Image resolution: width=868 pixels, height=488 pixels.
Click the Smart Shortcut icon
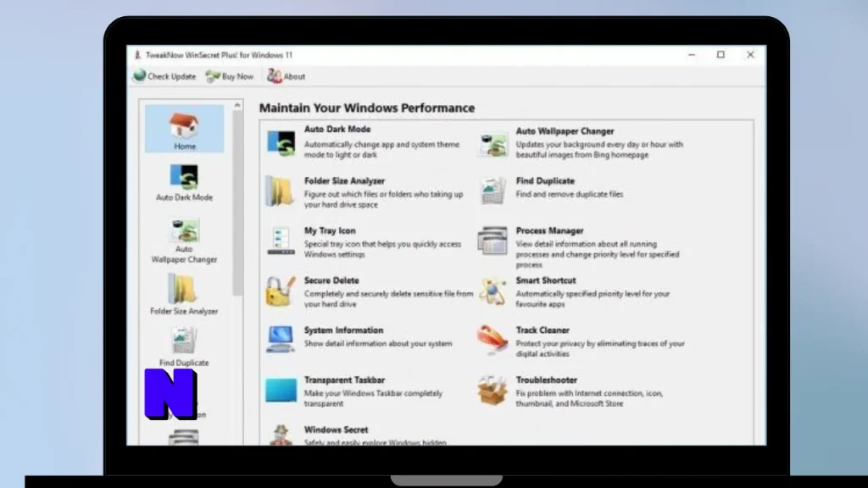(492, 291)
